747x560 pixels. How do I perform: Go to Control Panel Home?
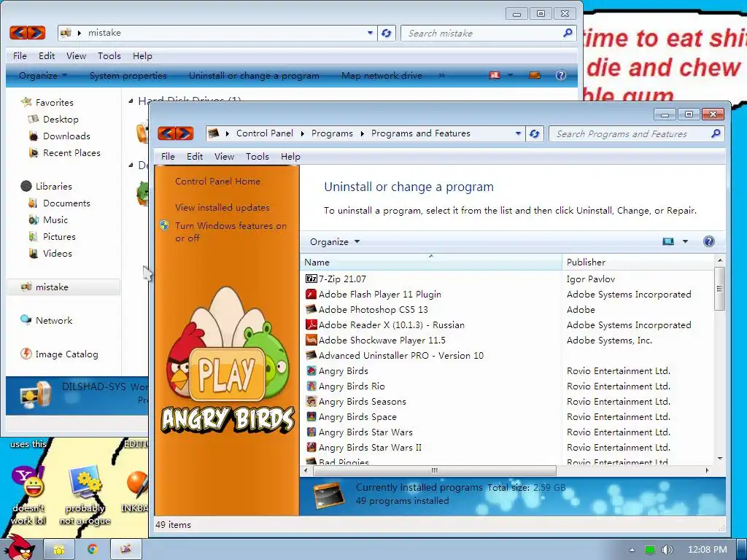[x=217, y=182]
